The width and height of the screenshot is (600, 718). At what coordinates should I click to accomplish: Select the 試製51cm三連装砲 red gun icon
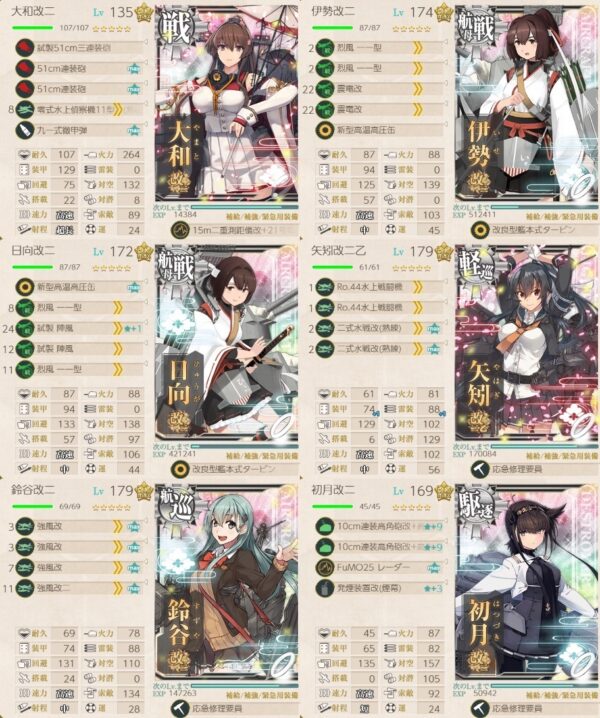click(x=24, y=48)
